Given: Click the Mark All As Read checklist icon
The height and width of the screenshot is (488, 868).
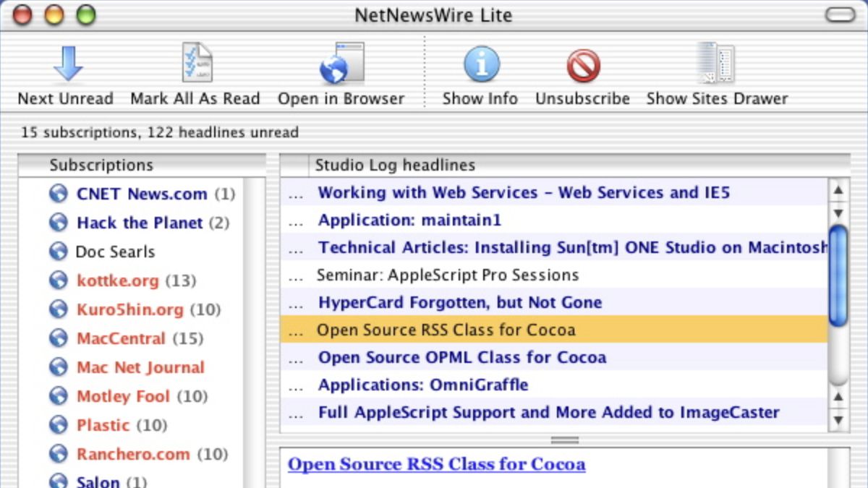Looking at the screenshot, I should click(197, 64).
